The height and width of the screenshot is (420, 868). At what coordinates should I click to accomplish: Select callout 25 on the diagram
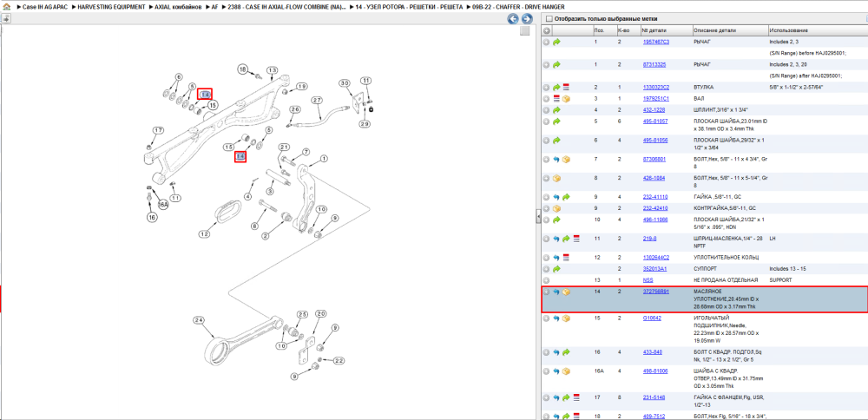302,314
